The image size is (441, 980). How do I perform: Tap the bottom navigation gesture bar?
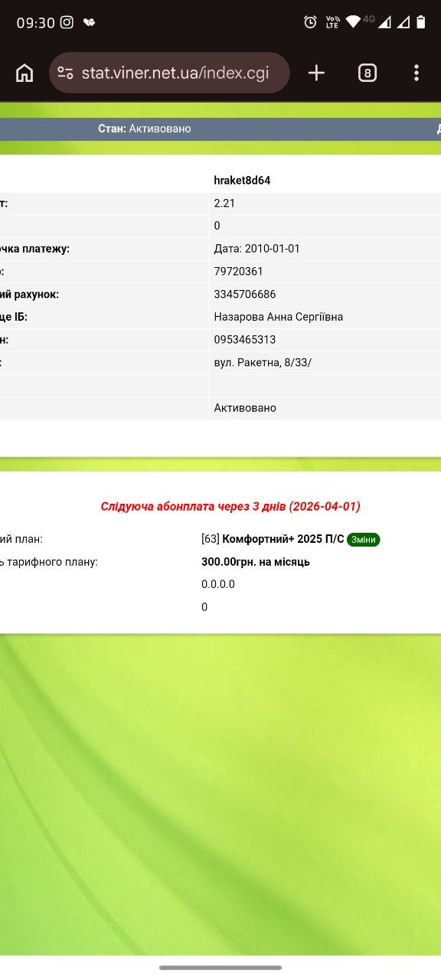(x=220, y=968)
